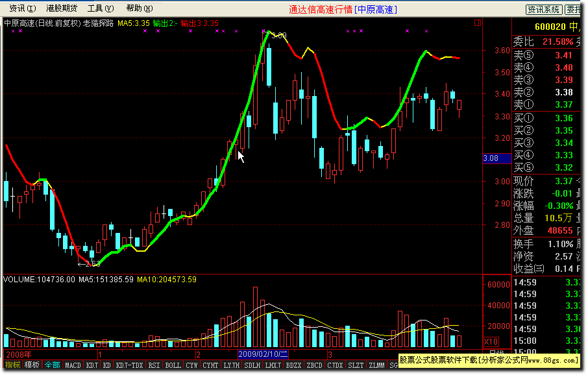Viewport: 588px width, 375px height.
Task: Switch indicator to KDJ-TDX
Action: click(x=129, y=365)
